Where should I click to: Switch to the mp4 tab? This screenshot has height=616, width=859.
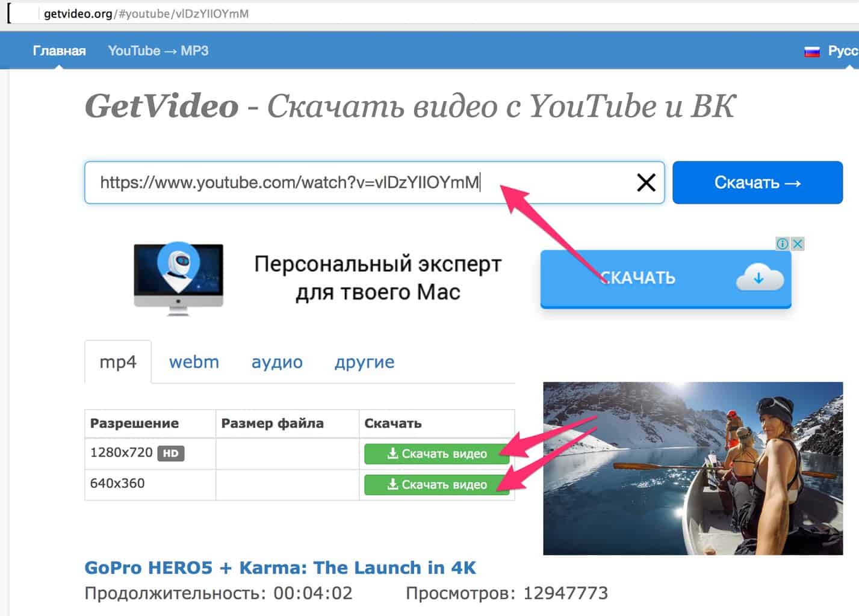(118, 362)
